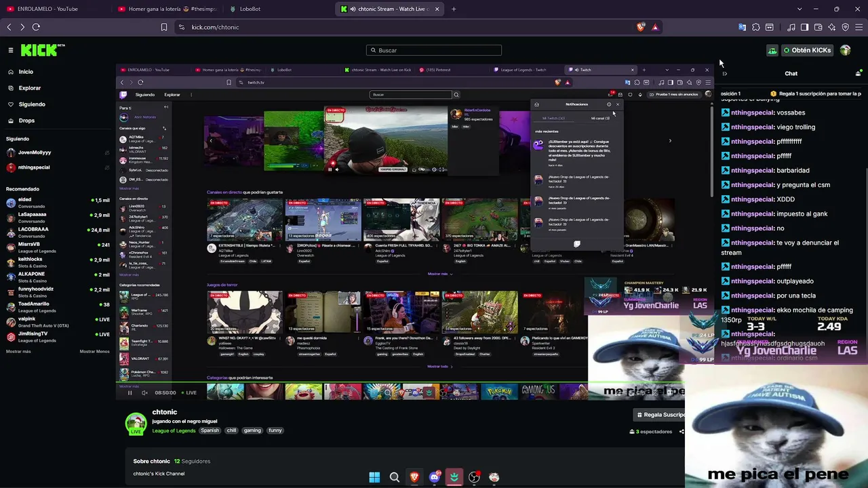Open Windows Start menu
The height and width of the screenshot is (488, 868).
[x=374, y=477]
